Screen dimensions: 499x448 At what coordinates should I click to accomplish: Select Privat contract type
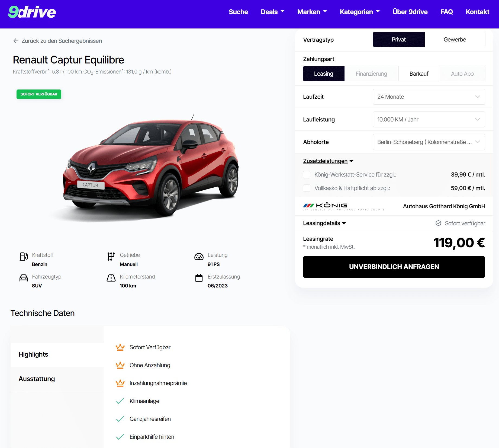click(399, 40)
